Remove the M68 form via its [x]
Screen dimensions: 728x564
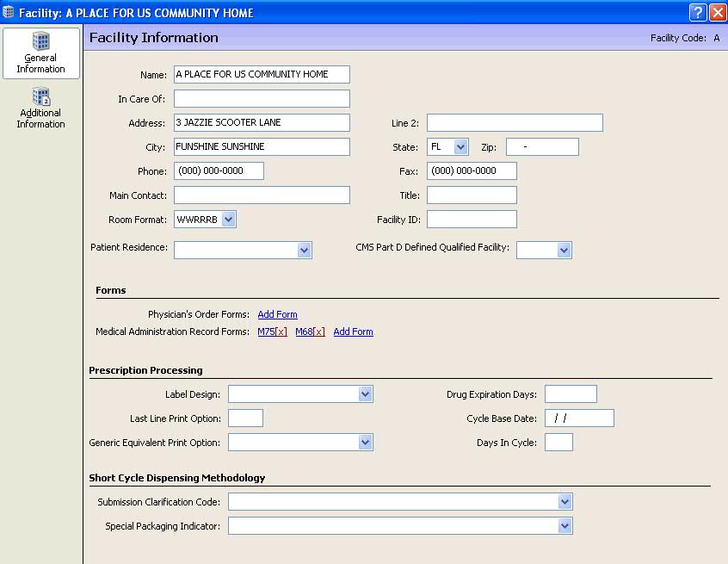319,332
